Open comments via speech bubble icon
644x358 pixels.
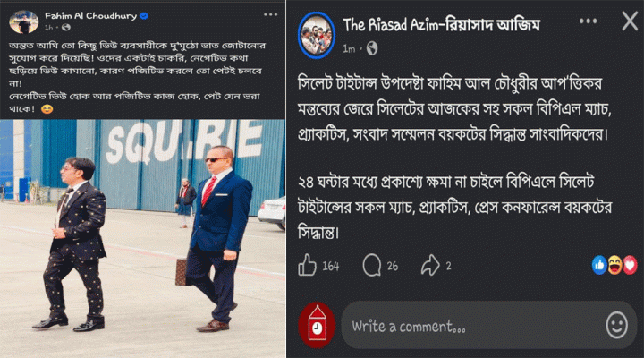click(x=372, y=266)
